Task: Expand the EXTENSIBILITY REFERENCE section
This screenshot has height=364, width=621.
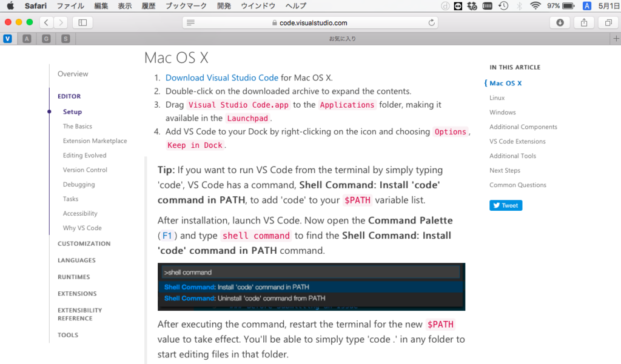Action: coord(79,314)
